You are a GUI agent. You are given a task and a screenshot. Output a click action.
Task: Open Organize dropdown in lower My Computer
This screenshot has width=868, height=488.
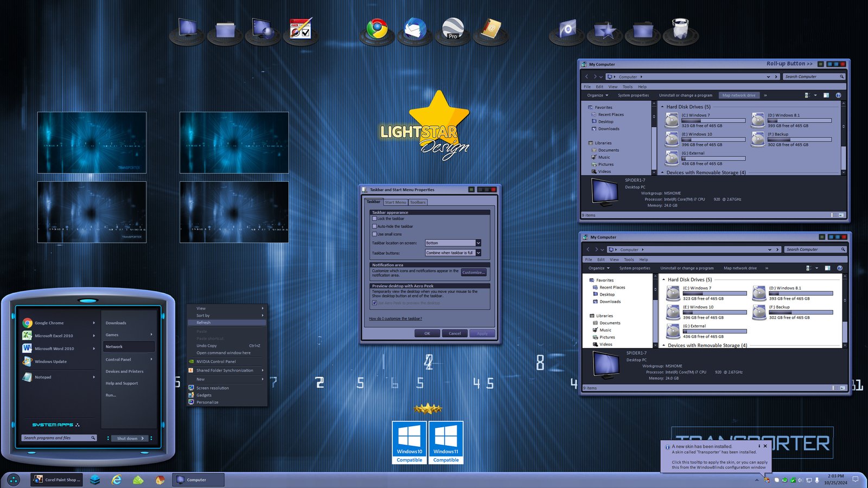(x=599, y=268)
